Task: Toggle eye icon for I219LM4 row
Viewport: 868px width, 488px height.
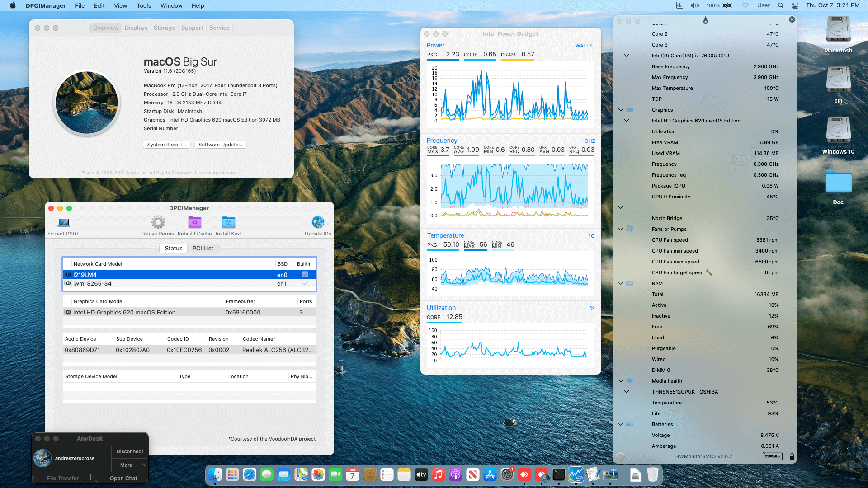Action: (x=68, y=275)
